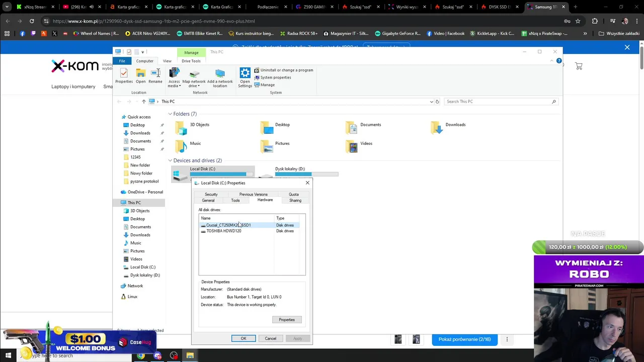Reload the browser page
Image resolution: width=644 pixels, height=362 pixels.
pyautogui.click(x=32, y=21)
